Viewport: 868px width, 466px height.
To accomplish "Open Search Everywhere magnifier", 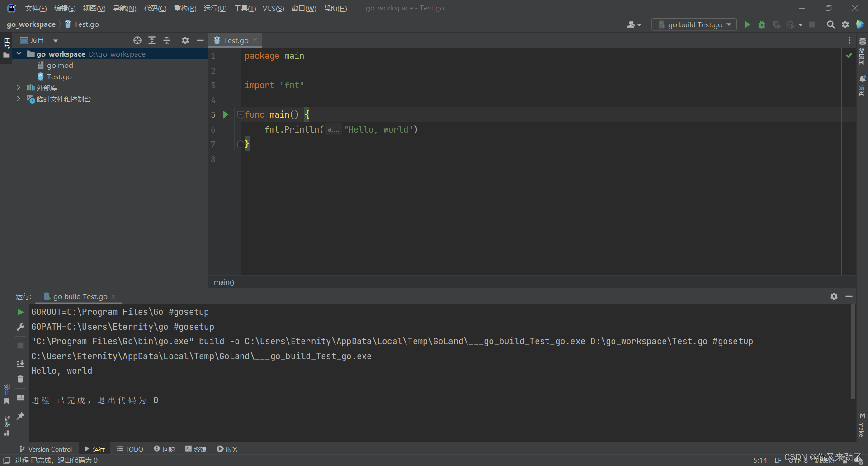I will [830, 24].
